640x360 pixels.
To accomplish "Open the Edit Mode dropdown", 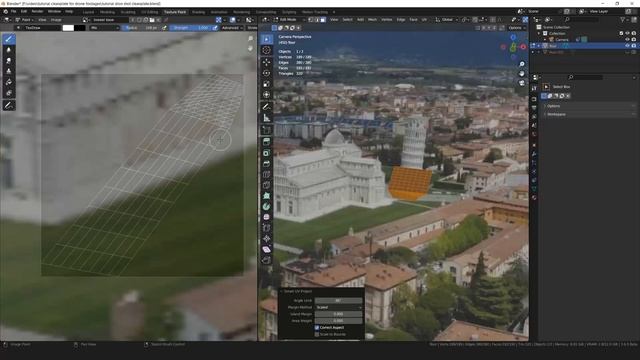I will [x=290, y=20].
